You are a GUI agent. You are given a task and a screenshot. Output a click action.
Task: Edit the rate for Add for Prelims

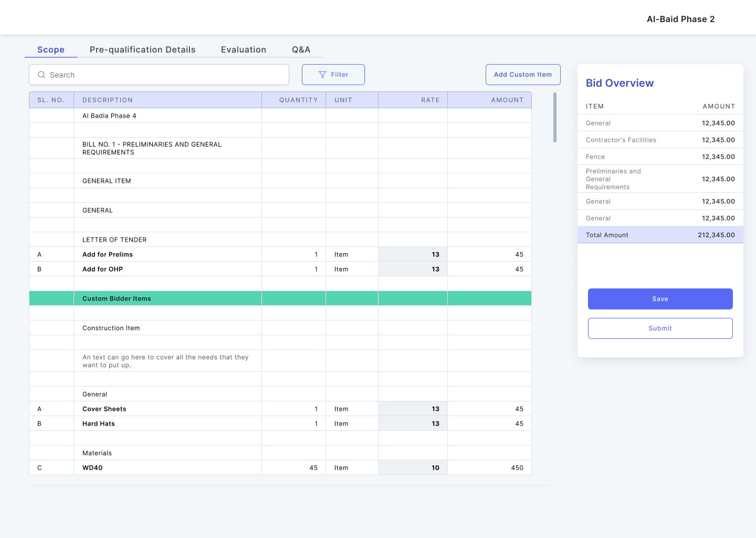[x=413, y=254]
